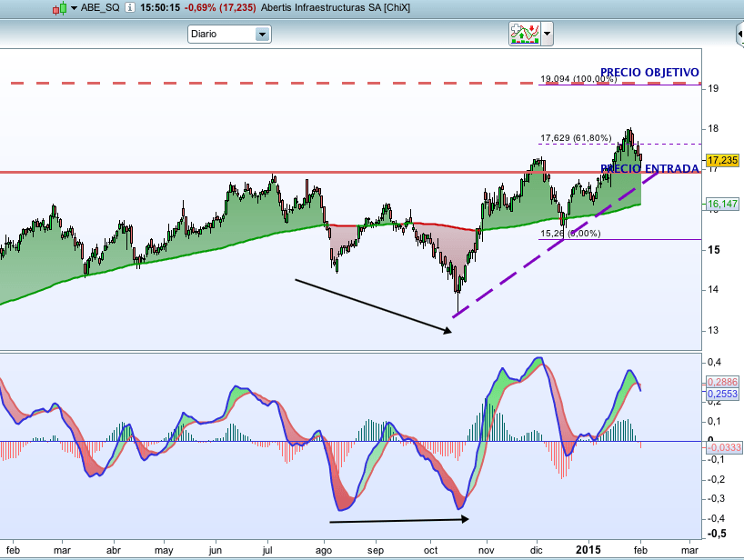Open the Diario timeframe dropdown
Image resolution: width=744 pixels, height=560 pixels.
pyautogui.click(x=262, y=35)
